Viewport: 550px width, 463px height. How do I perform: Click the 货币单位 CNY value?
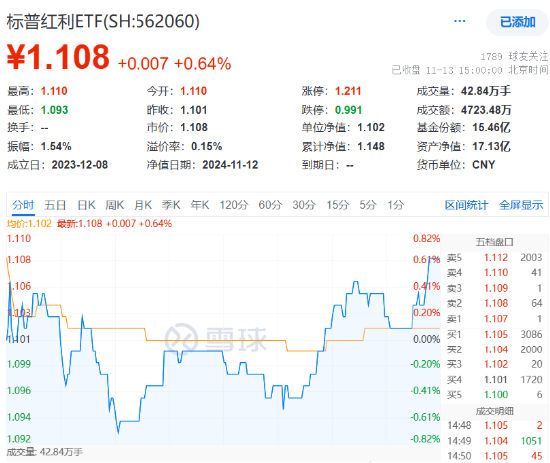click(484, 165)
